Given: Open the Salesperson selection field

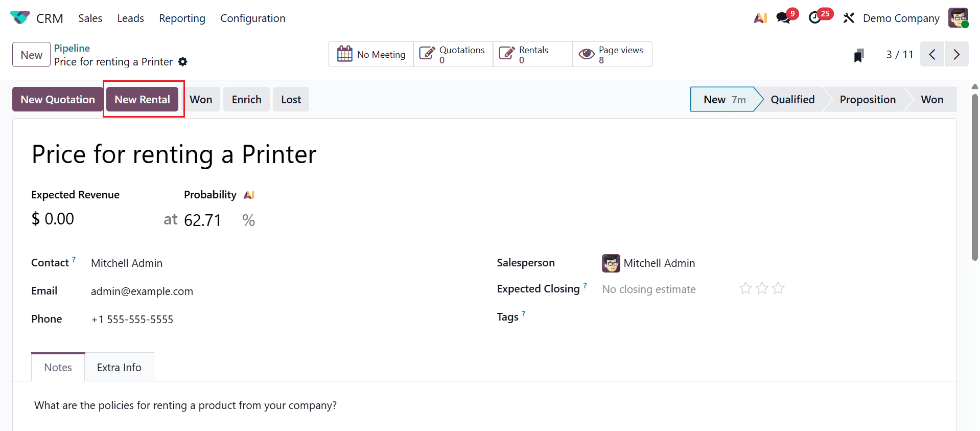Looking at the screenshot, I should tap(659, 263).
